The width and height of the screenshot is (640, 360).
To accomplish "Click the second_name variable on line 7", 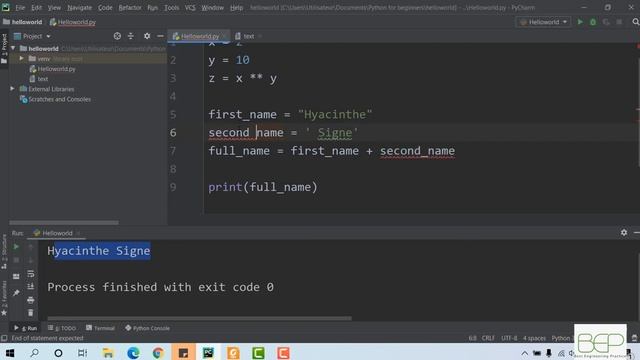I will (x=417, y=151).
